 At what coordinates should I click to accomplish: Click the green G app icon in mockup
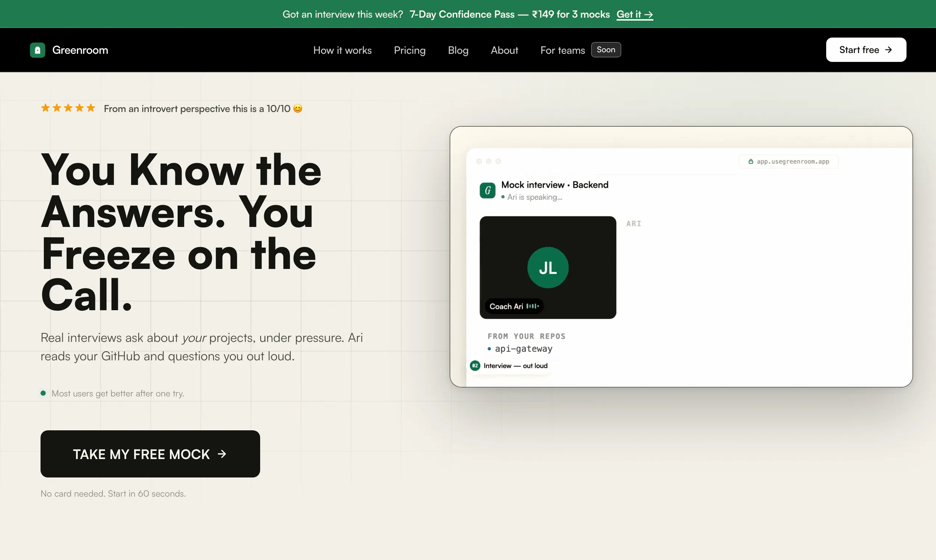(x=487, y=190)
